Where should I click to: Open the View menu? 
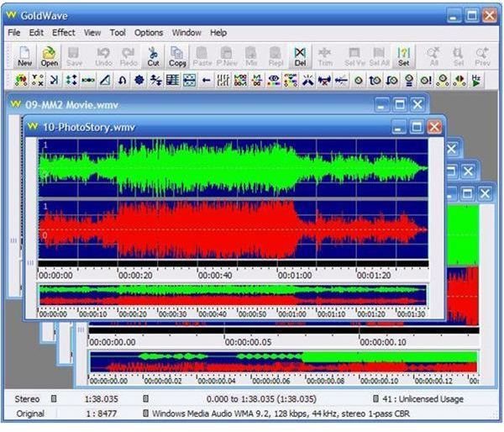pyautogui.click(x=92, y=33)
